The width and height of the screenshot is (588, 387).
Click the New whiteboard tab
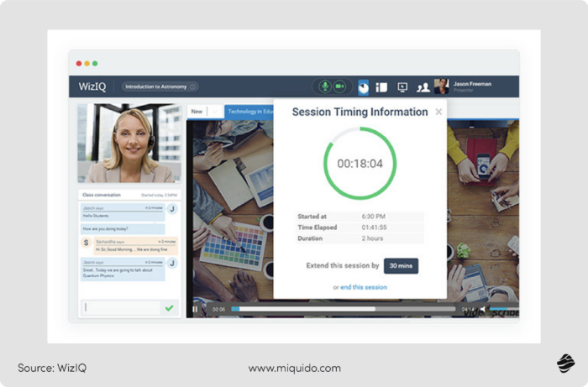pyautogui.click(x=197, y=112)
